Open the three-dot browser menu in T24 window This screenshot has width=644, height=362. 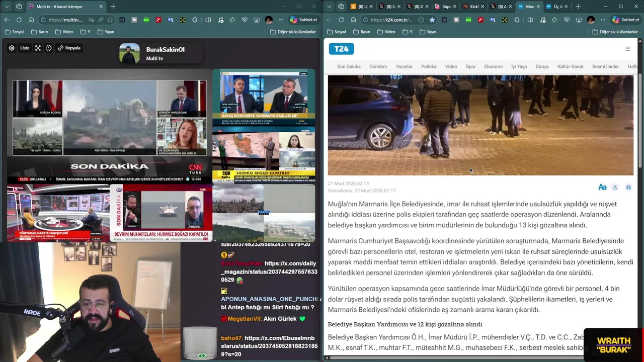click(x=603, y=20)
